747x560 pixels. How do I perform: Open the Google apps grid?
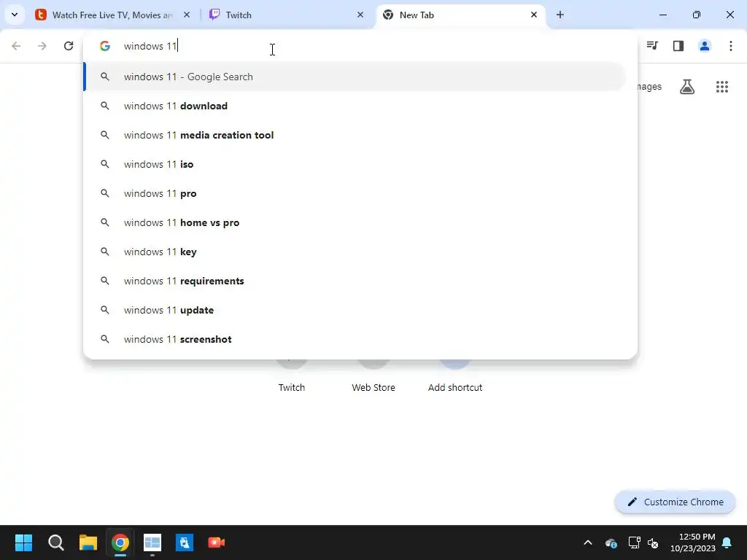tap(722, 87)
